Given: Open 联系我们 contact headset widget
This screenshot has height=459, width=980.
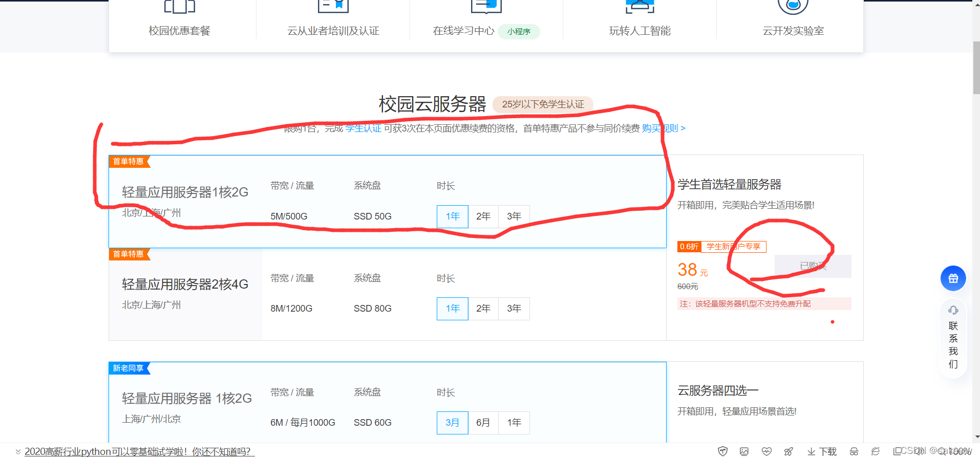Looking at the screenshot, I should (x=953, y=338).
